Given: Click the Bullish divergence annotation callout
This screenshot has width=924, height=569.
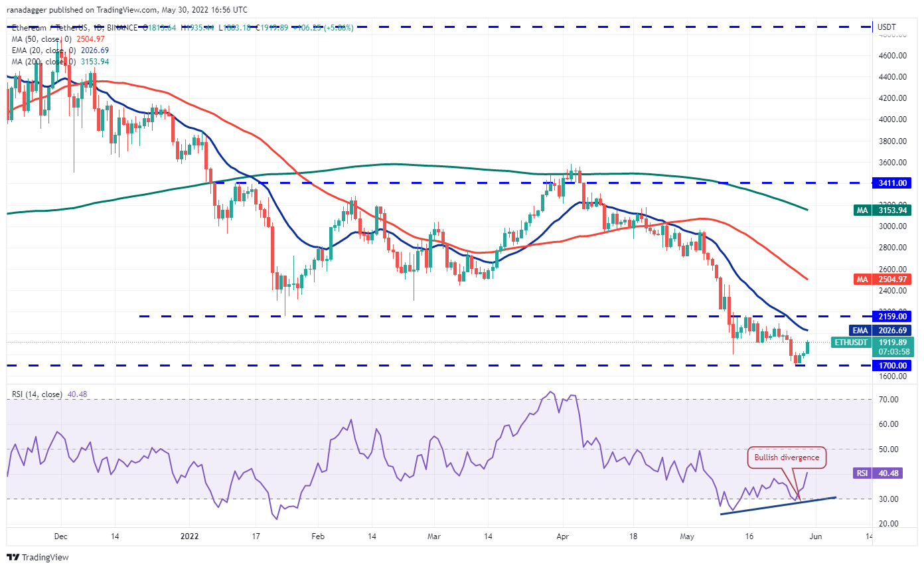Looking at the screenshot, I should (x=787, y=457).
